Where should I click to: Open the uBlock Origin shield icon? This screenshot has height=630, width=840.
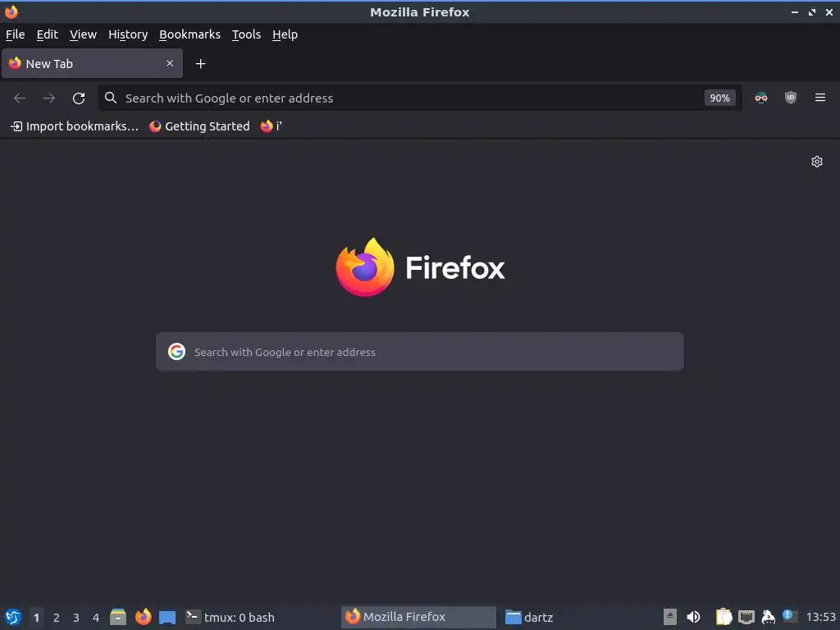coord(790,98)
